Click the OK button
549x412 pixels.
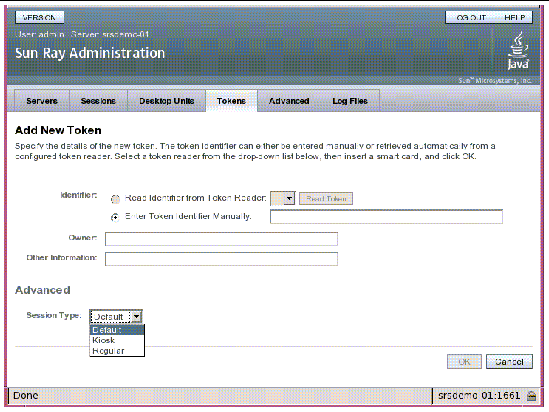tap(464, 362)
